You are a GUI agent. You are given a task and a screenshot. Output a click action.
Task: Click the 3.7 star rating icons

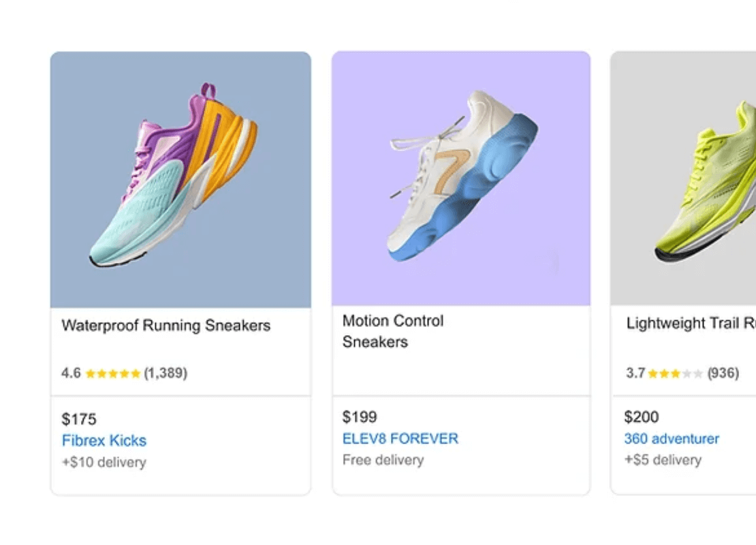pos(675,373)
